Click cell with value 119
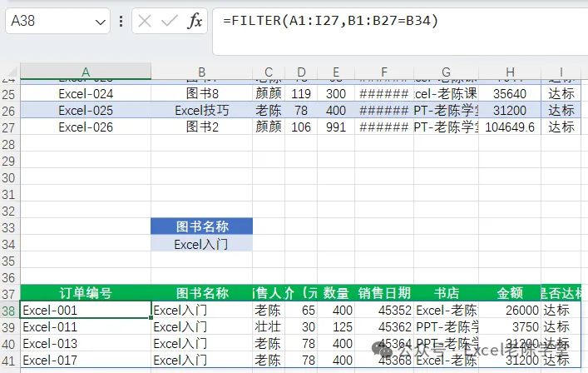This screenshot has width=588, height=373. [x=301, y=94]
